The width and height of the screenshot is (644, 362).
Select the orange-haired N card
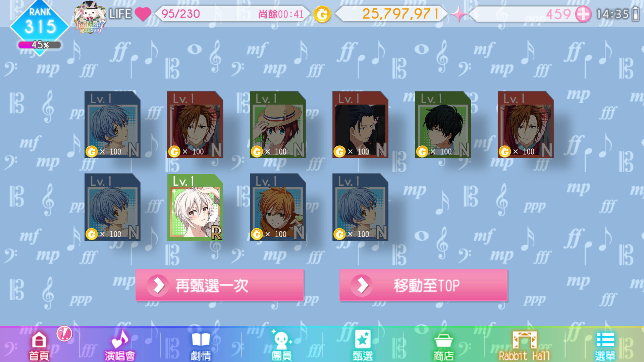(278, 207)
